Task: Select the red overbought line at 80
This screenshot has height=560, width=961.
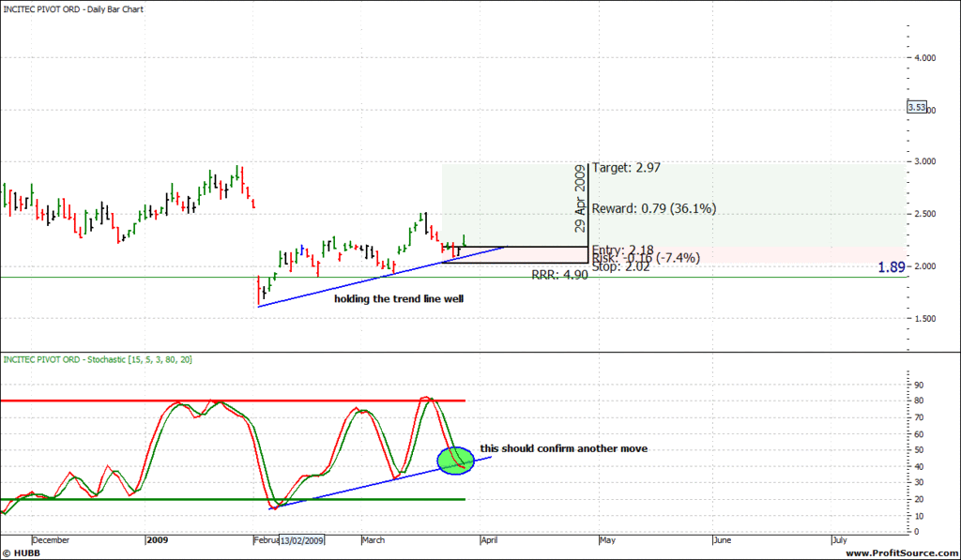Action: 233,401
